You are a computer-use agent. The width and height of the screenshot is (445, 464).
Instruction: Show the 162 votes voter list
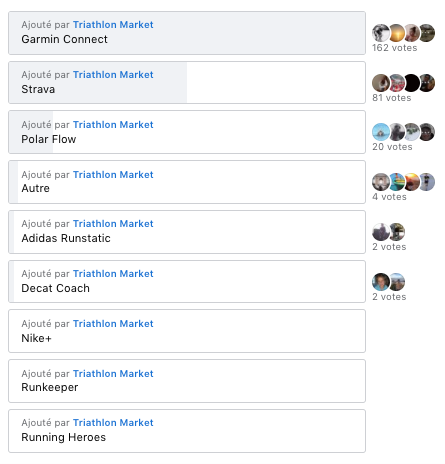coord(394,48)
